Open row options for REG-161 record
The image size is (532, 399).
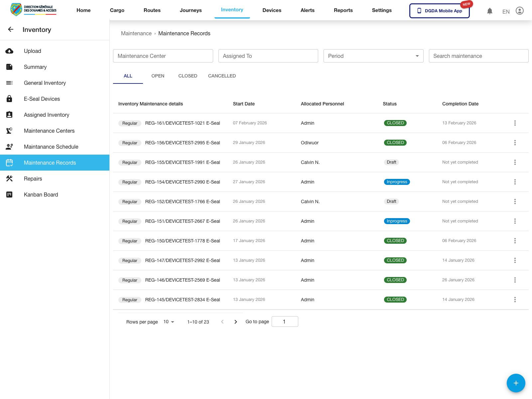tap(515, 123)
